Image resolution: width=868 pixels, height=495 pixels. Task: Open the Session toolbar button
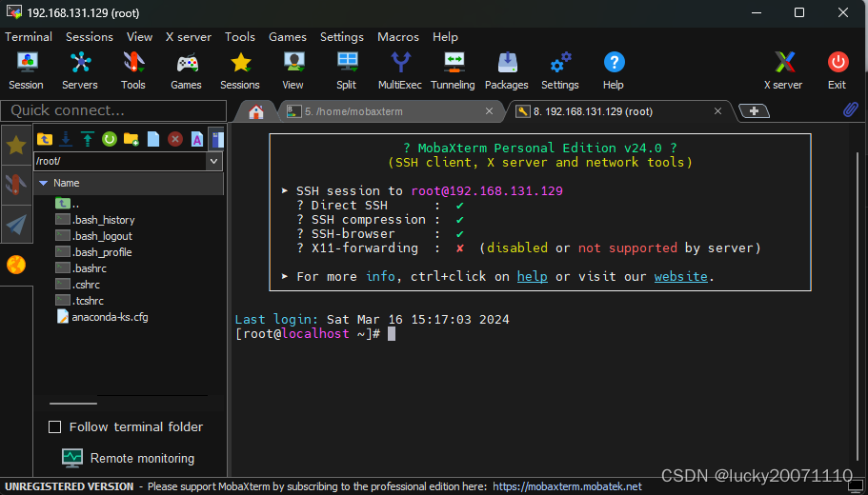point(26,70)
